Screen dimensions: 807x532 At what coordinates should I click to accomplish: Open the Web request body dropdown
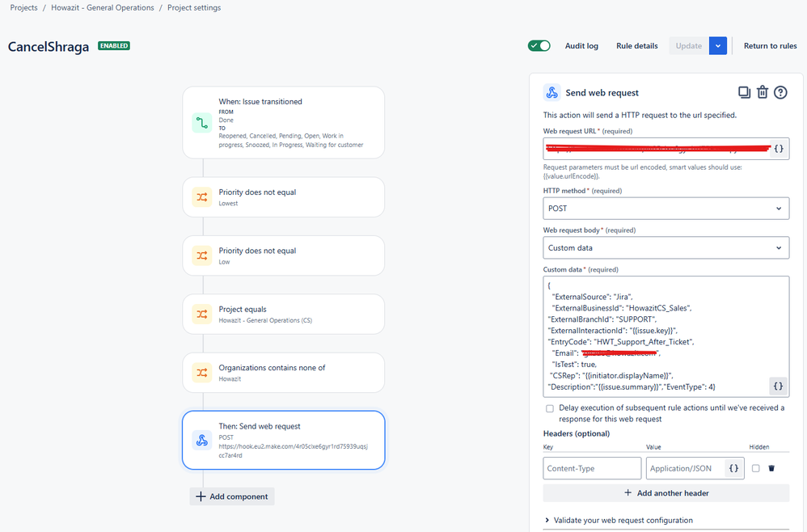[666, 248]
